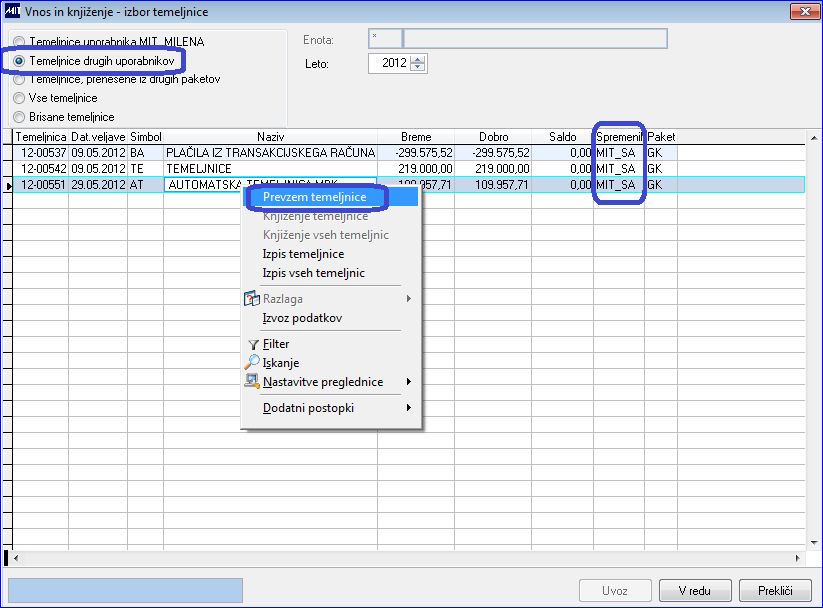The width and height of the screenshot is (823, 608).
Task: Click the horizontal scrollbar right arrow
Action: (797, 558)
